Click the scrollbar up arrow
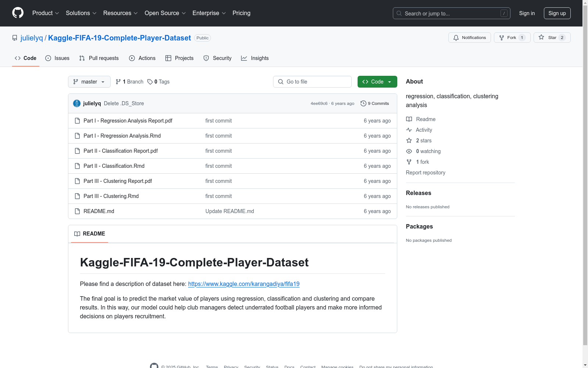The width and height of the screenshot is (588, 368). (585, 3)
